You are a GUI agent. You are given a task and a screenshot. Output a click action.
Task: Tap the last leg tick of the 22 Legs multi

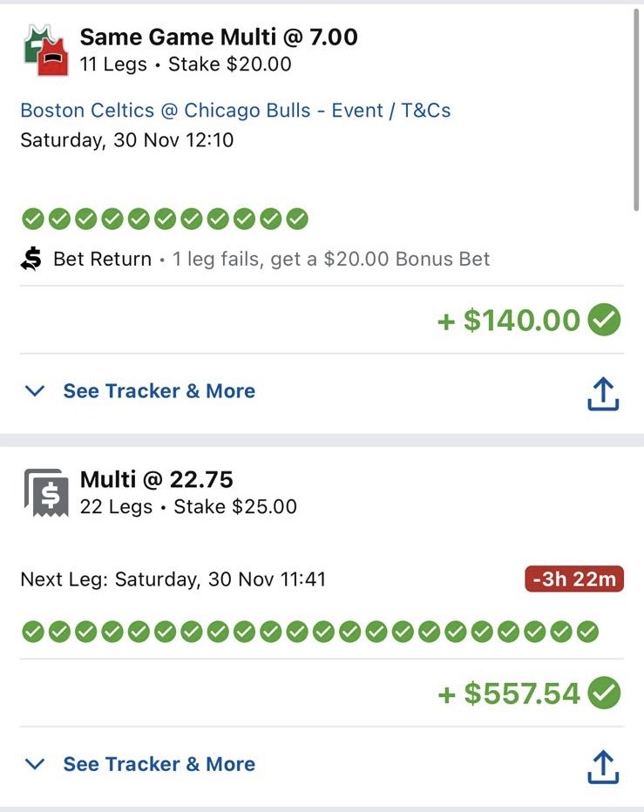coord(587,632)
